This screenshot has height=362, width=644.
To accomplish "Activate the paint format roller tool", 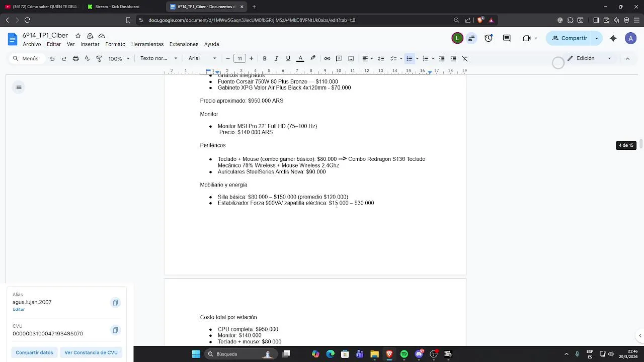I will [x=99, y=59].
